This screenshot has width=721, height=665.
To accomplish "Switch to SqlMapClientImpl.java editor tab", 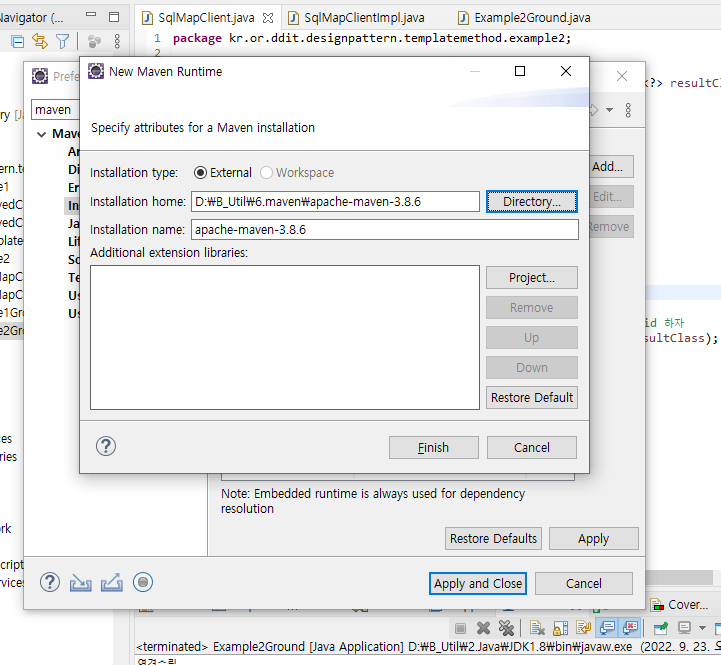I will coord(363,18).
